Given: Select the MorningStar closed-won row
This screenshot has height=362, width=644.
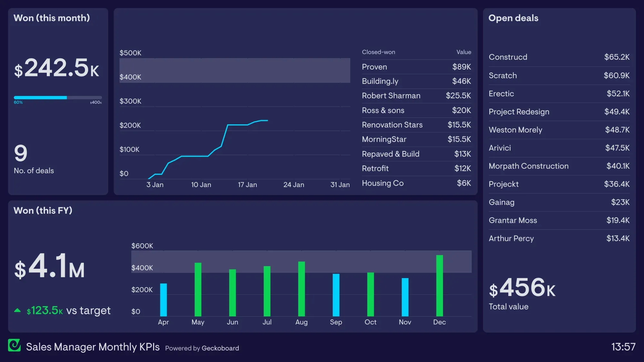Looking at the screenshot, I should tap(416, 139).
